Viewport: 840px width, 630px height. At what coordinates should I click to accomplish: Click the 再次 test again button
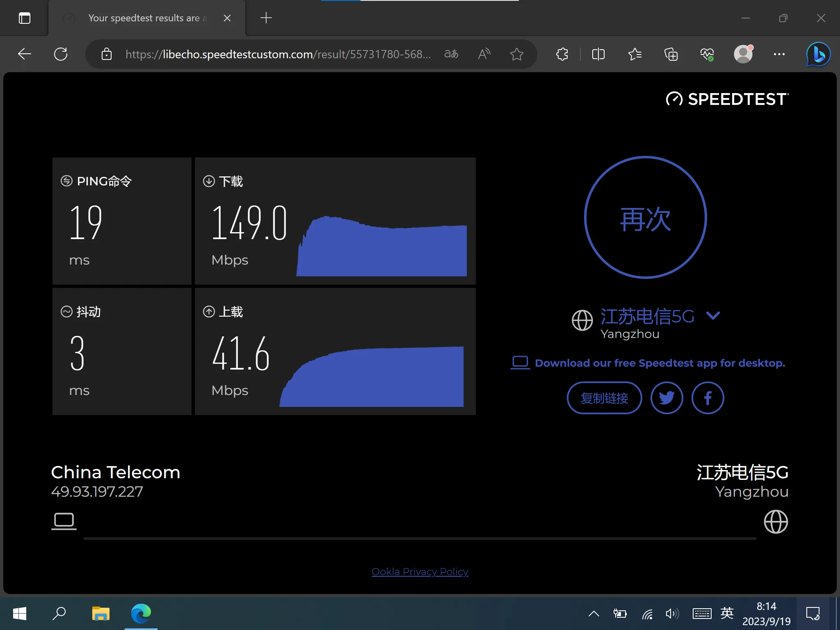(x=646, y=217)
